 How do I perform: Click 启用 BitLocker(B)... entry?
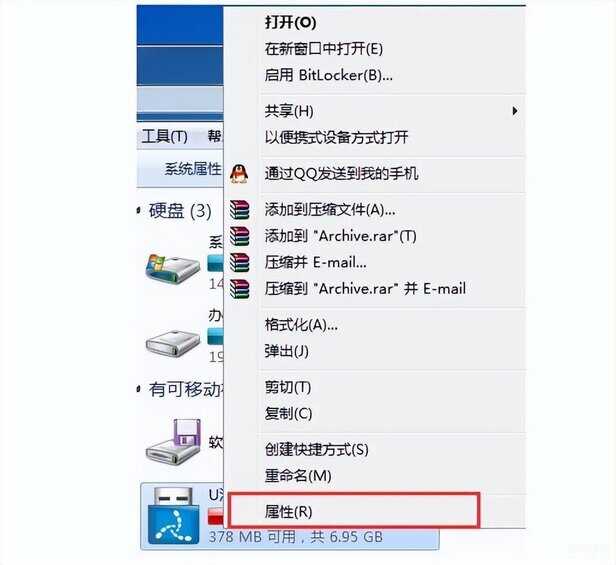pos(328,75)
